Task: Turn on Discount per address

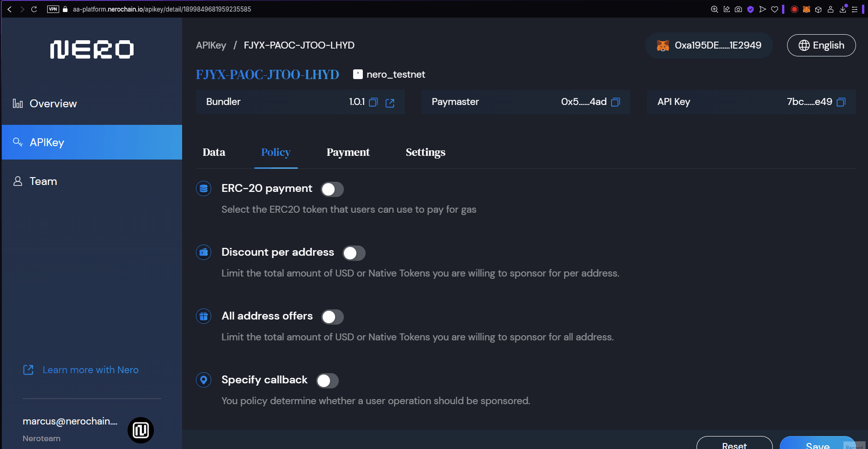Action: coord(354,253)
